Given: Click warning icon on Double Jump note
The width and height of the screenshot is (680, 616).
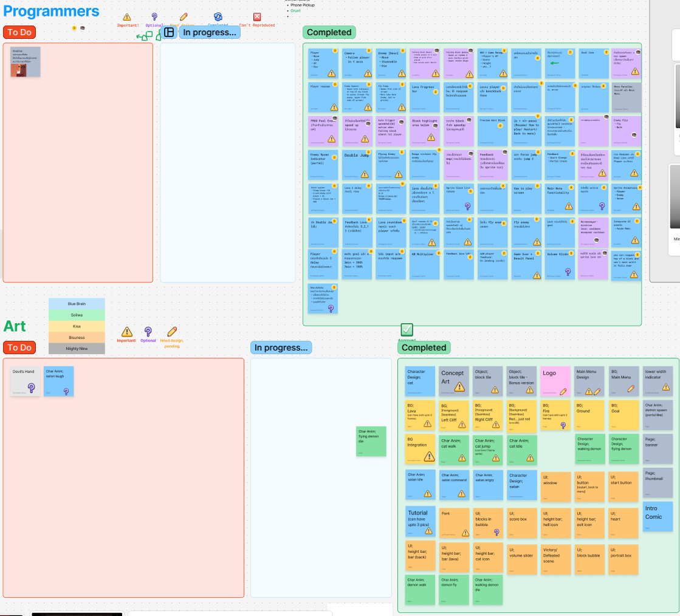Looking at the screenshot, I should click(x=365, y=174).
